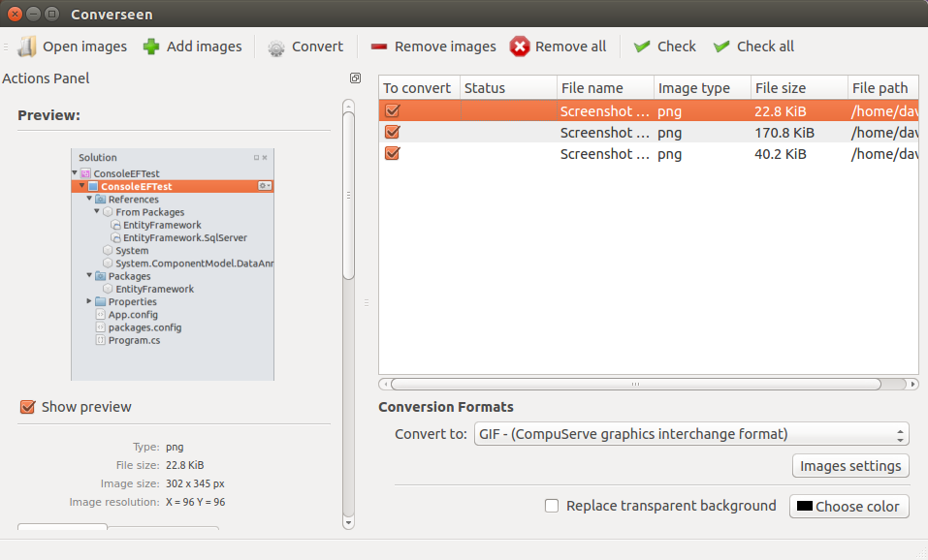Click the green plus Add images icon

[x=151, y=47]
